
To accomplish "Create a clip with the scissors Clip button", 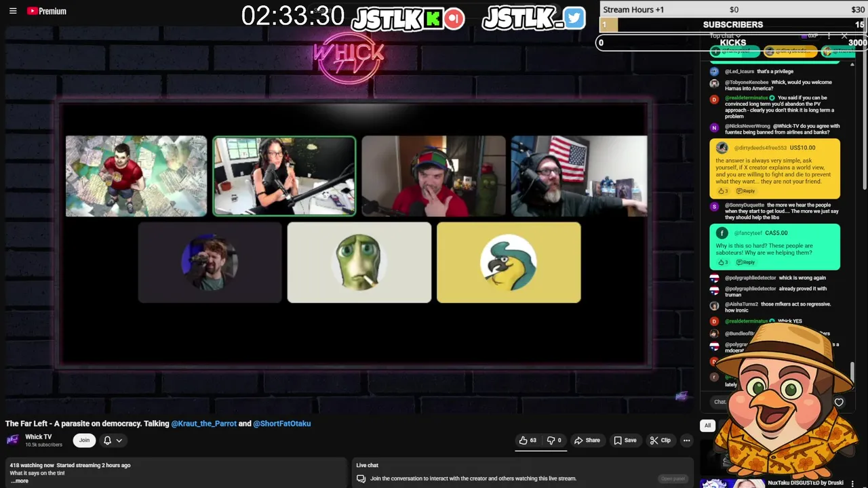I will [660, 441].
